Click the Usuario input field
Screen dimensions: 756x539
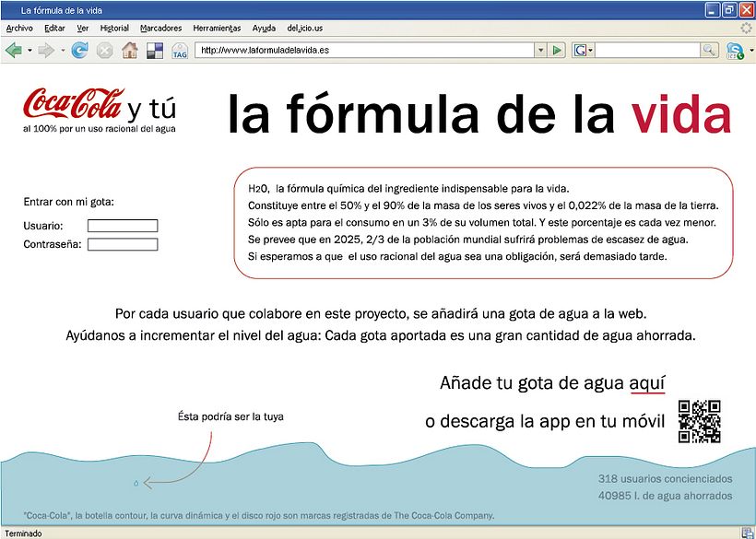click(x=123, y=226)
